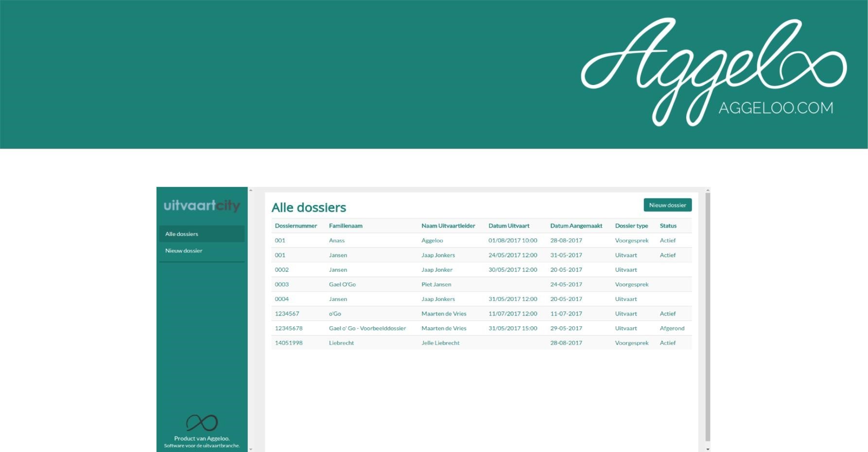Click the AGGELOO.COM text in banner

(x=776, y=108)
